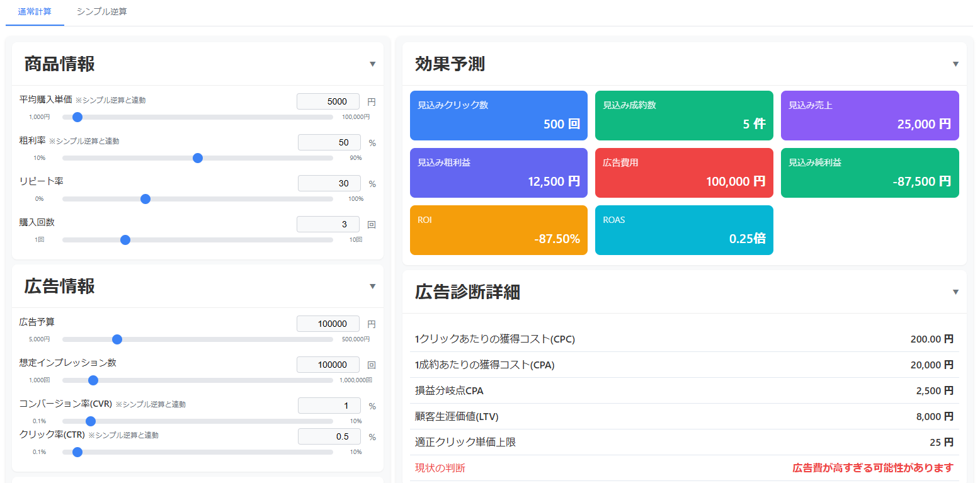Click the 購入回数 number field
The width and height of the screenshot is (980, 483).
pyautogui.click(x=328, y=224)
